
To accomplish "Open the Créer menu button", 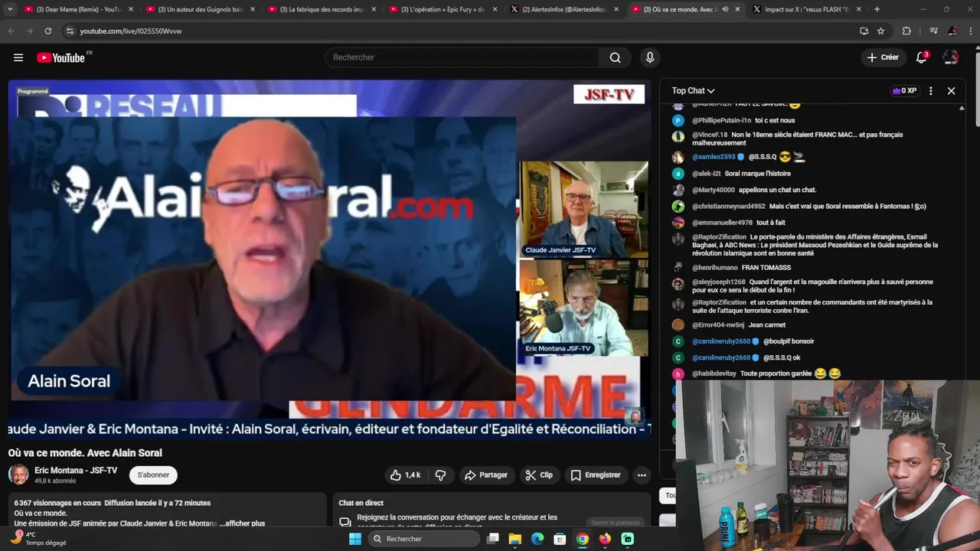I will [x=883, y=57].
